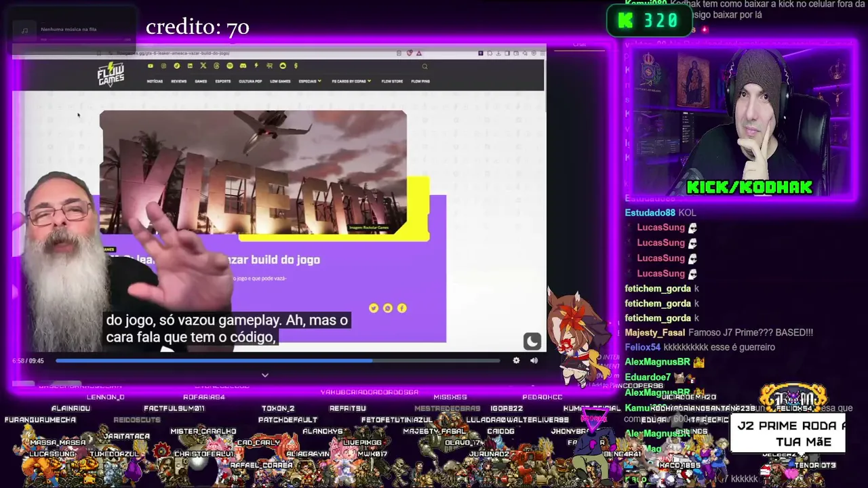
Task: Open the X (Twitter) social icon
Action: coord(203,66)
